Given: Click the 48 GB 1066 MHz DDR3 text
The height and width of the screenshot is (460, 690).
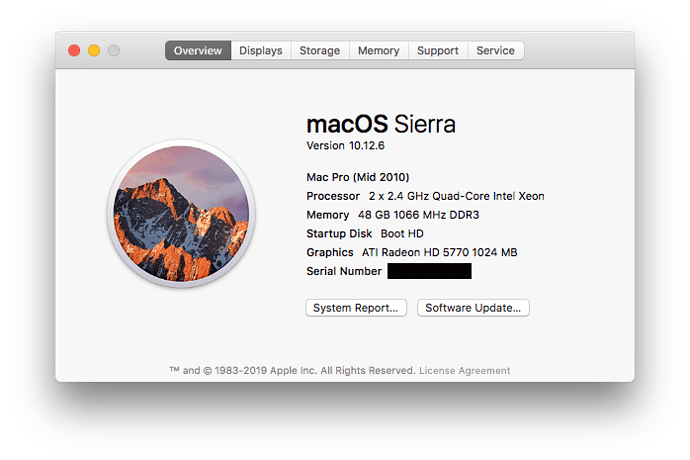Looking at the screenshot, I should pyautogui.click(x=411, y=215).
